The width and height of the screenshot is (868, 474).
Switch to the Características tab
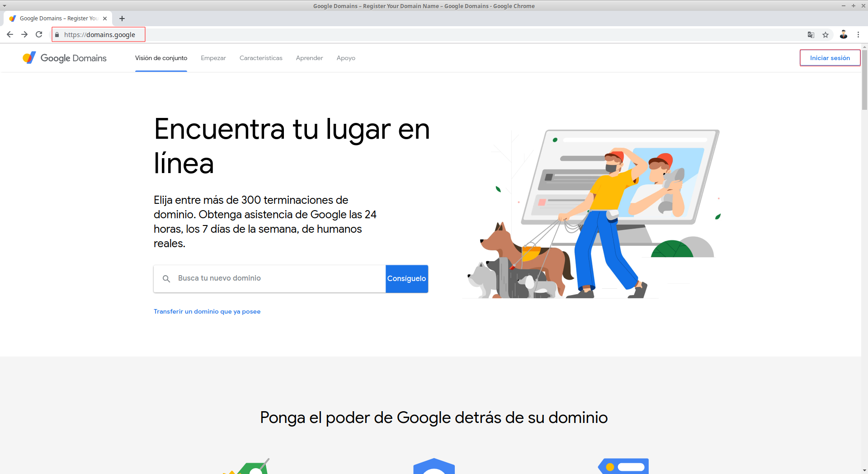pyautogui.click(x=261, y=58)
